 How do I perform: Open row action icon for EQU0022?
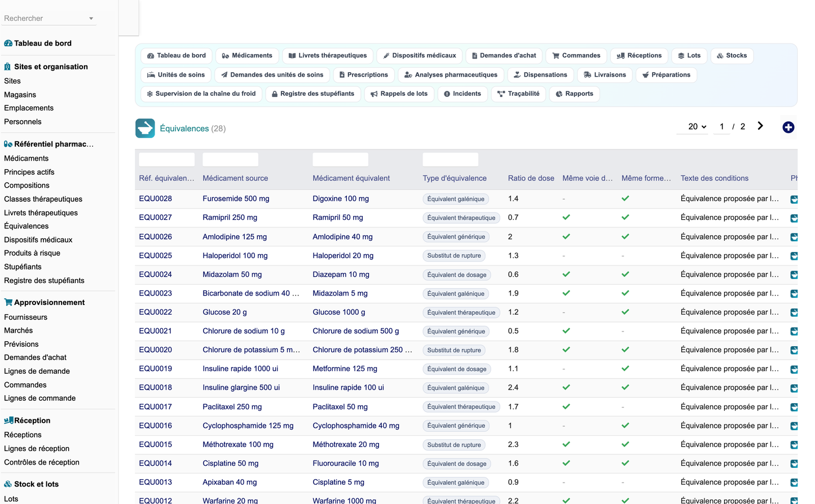[794, 312]
